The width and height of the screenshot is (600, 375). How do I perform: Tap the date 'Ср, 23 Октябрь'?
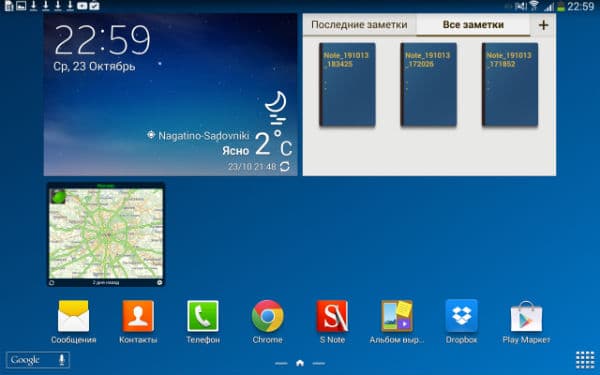[x=94, y=67]
